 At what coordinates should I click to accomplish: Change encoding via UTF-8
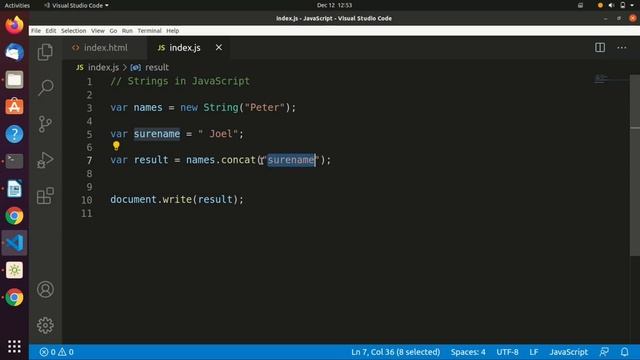507,352
